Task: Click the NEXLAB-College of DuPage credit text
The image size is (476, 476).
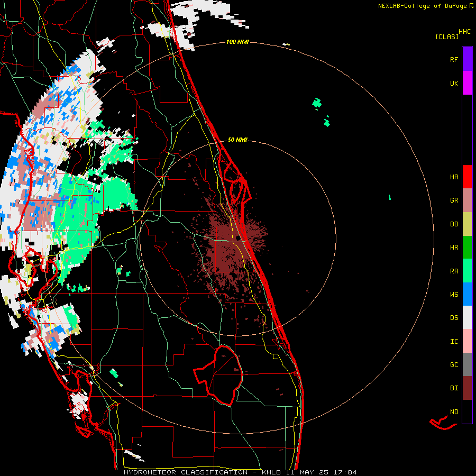Action: [422, 6]
